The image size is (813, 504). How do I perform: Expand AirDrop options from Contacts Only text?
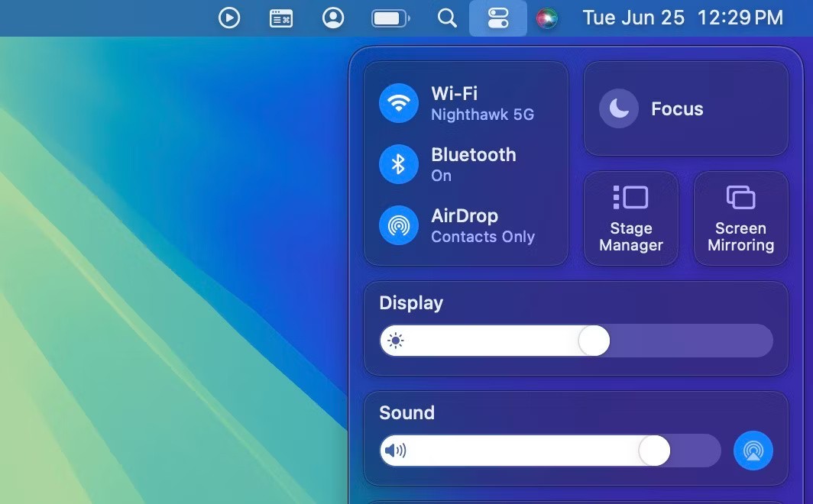482,237
